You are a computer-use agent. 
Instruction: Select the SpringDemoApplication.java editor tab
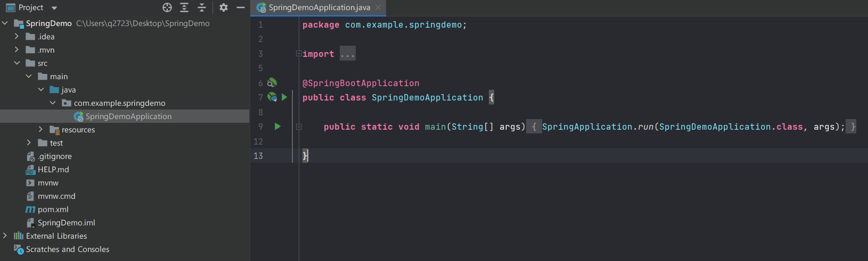click(x=314, y=7)
